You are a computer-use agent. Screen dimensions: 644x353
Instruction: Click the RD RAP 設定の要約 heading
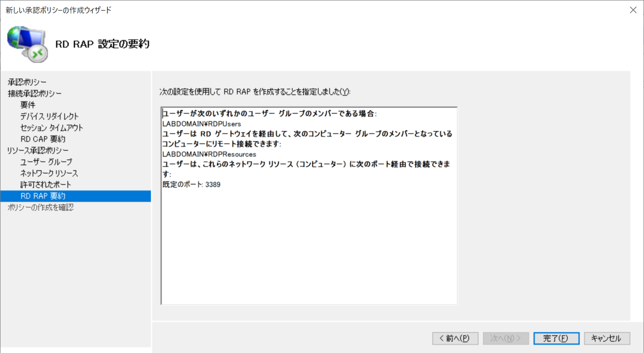coord(103,44)
